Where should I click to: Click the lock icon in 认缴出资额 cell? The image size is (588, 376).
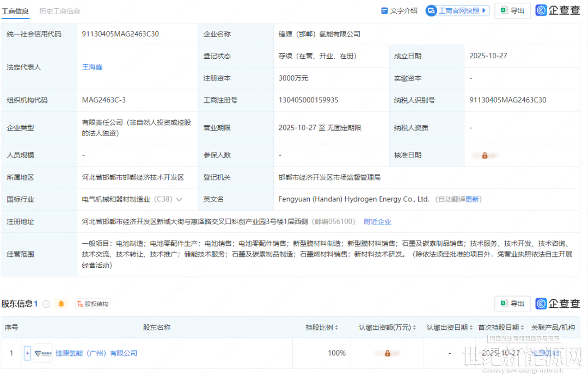click(x=387, y=353)
